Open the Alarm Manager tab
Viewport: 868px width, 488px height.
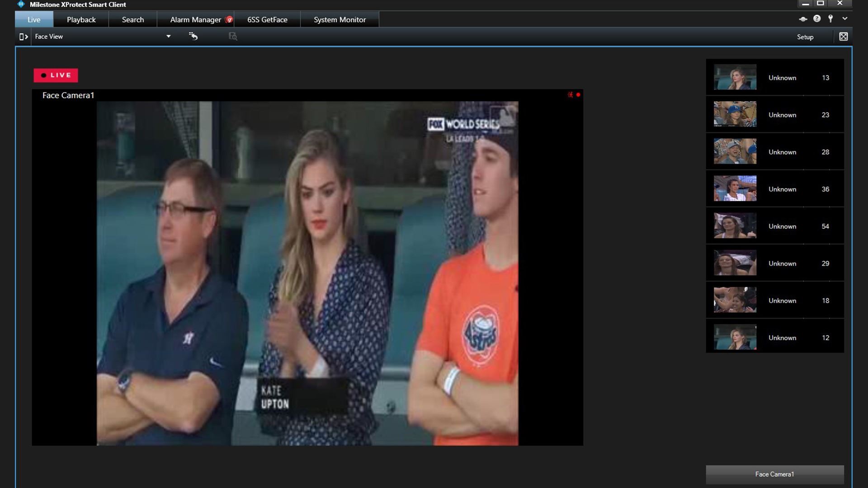coord(196,19)
